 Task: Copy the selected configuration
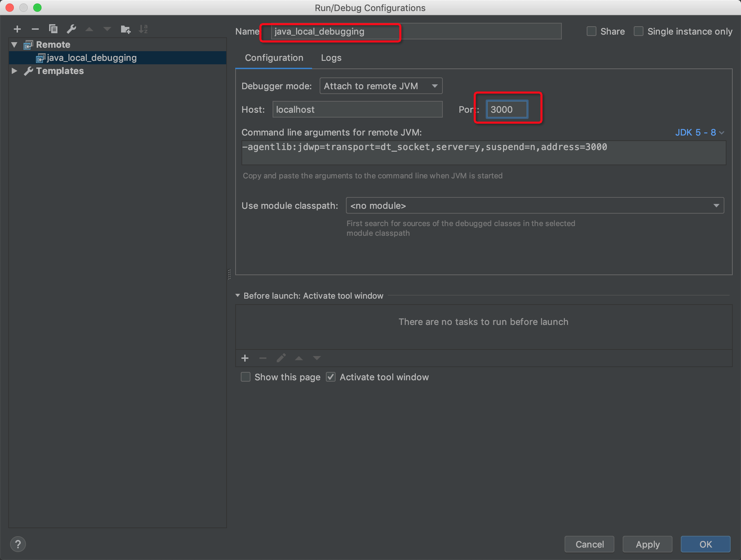pyautogui.click(x=53, y=29)
